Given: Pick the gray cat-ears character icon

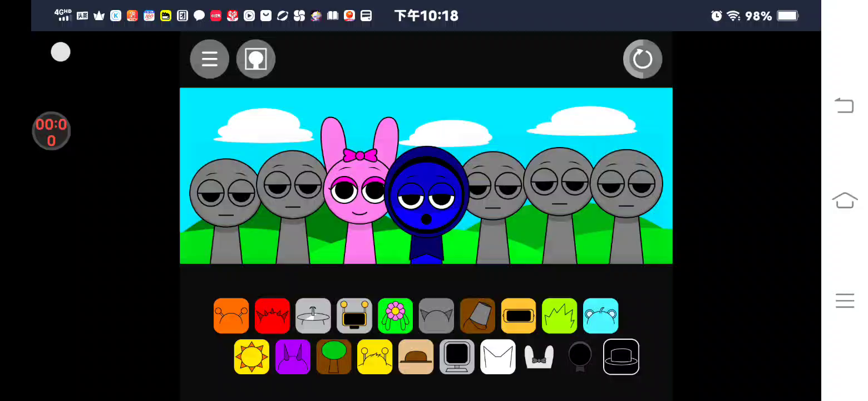Looking at the screenshot, I should point(436,316).
